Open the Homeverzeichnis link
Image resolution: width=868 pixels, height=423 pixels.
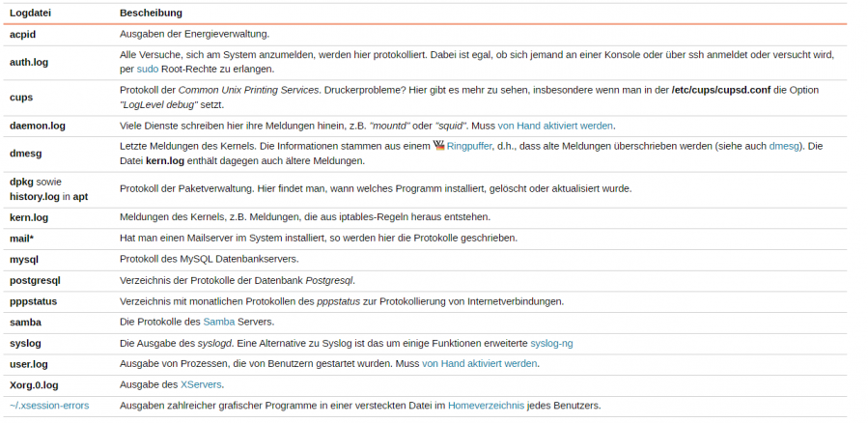pos(485,406)
